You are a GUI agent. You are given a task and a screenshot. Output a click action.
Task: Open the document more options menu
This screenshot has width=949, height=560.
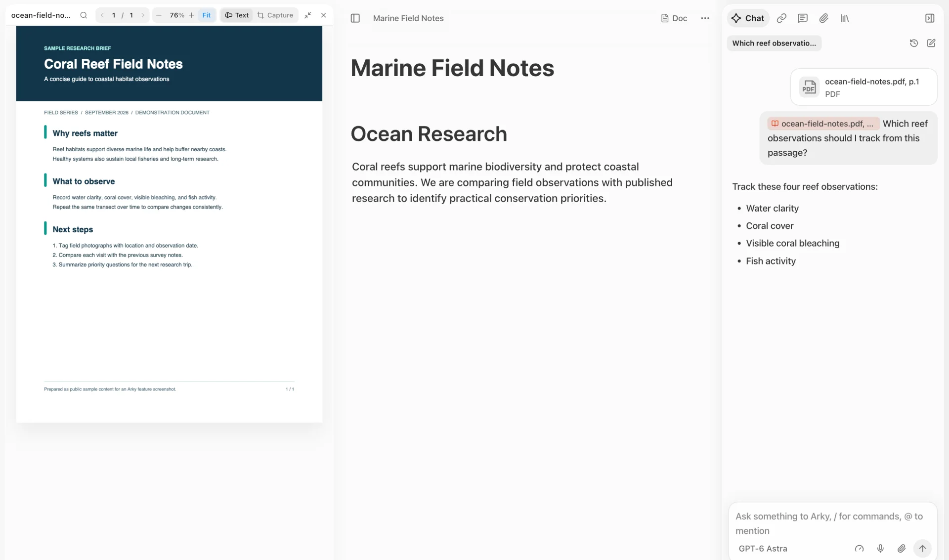[x=705, y=18]
